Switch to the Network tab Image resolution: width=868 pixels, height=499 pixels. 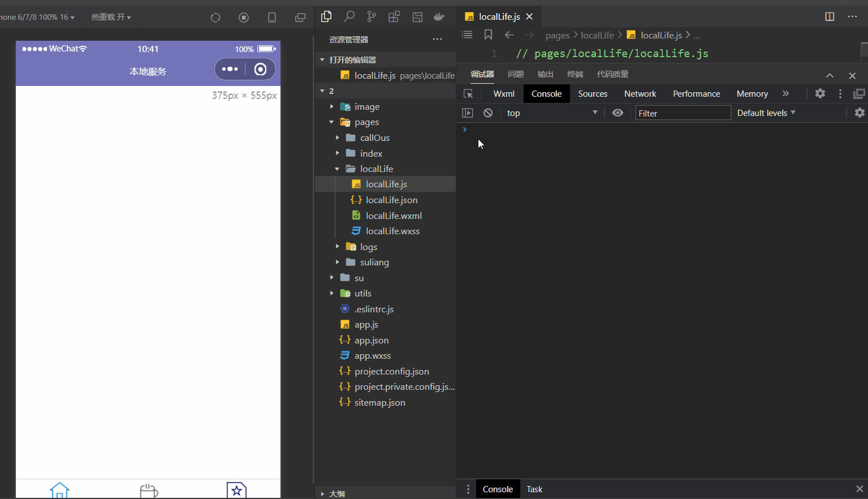click(x=640, y=94)
